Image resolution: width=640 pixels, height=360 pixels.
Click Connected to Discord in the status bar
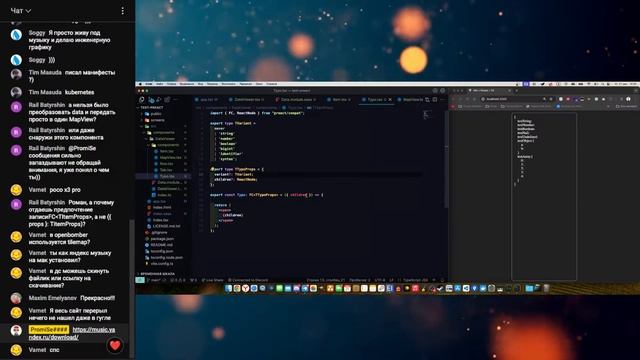pyautogui.click(x=248, y=280)
